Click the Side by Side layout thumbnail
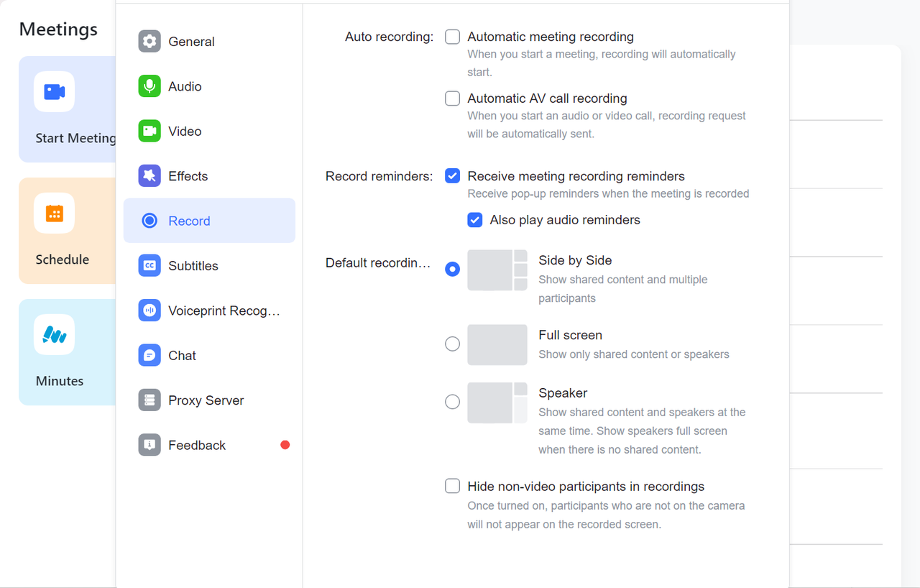 point(497,270)
